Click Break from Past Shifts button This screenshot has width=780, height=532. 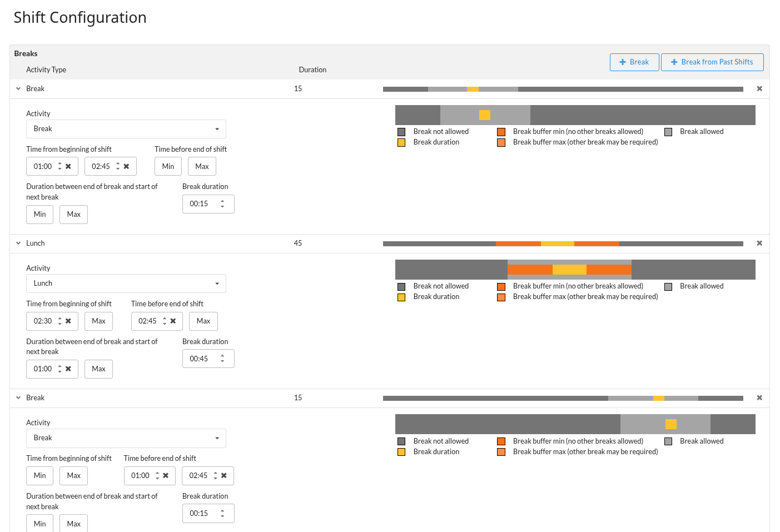712,62
